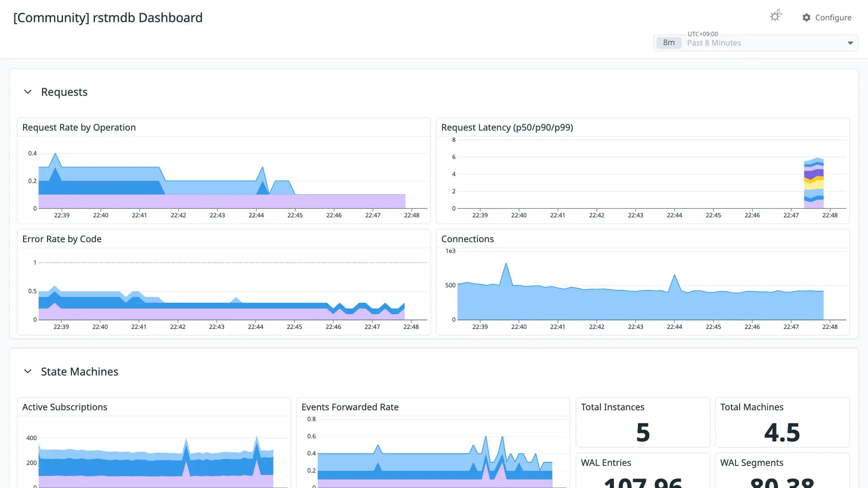Screen dimensions: 868x488
Task: Click the Connections chart peak near 22:40
Action: pyautogui.click(x=506, y=264)
